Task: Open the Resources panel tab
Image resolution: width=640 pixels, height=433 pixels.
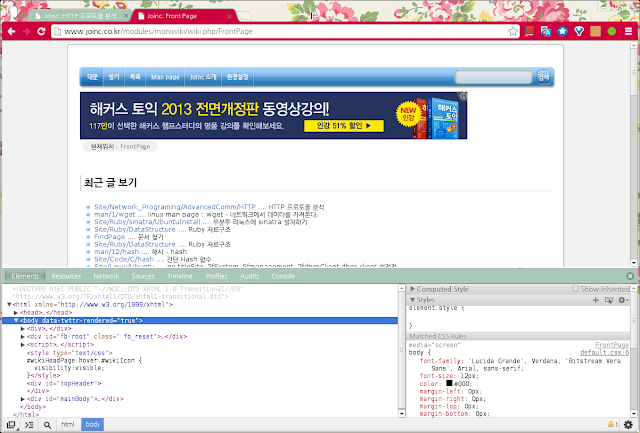Action: 66,276
